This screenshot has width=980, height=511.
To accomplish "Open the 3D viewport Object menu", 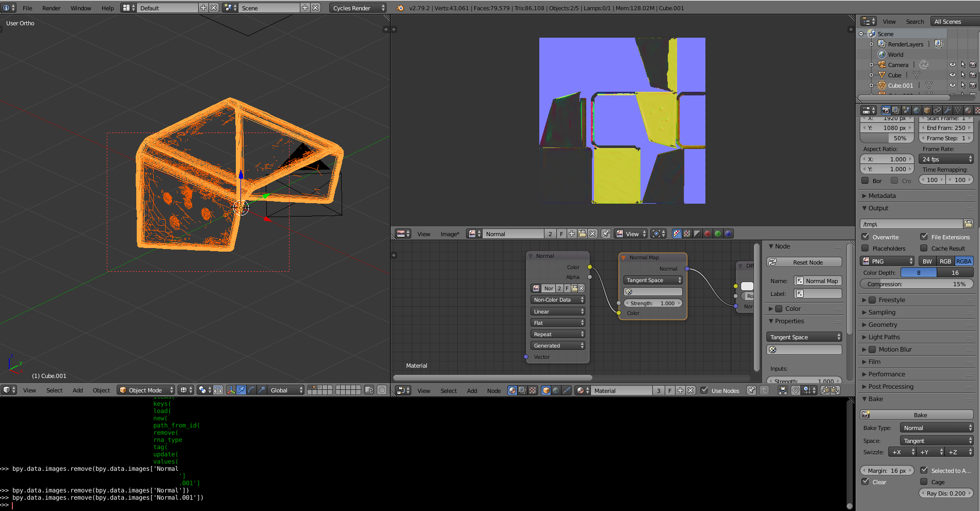I will coord(101,390).
